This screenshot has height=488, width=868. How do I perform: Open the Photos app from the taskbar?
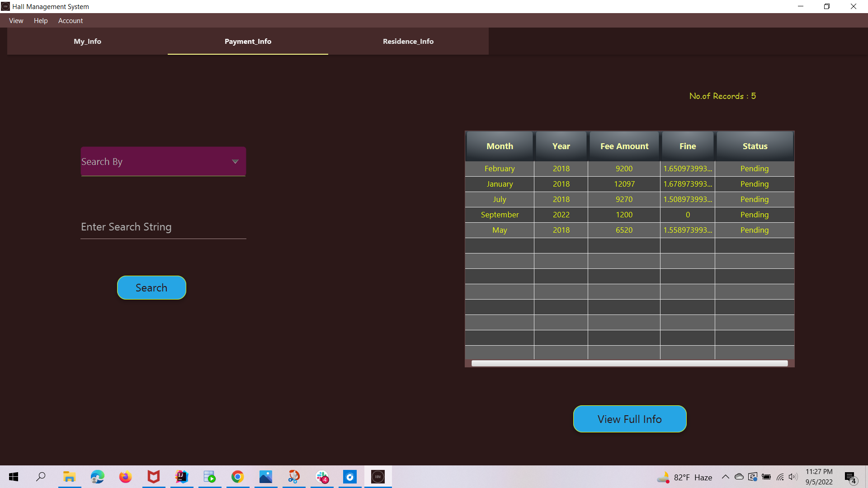click(265, 477)
